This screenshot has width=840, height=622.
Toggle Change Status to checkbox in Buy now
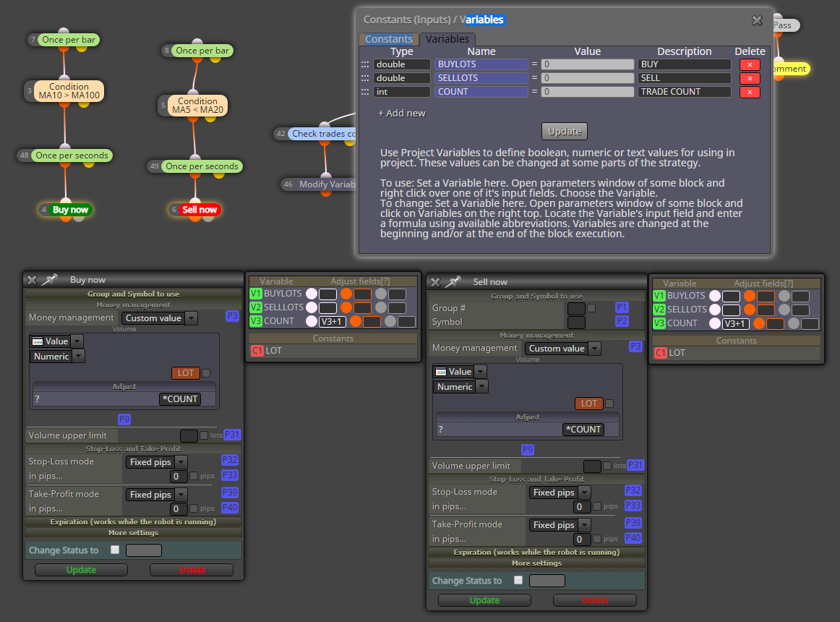coord(115,550)
